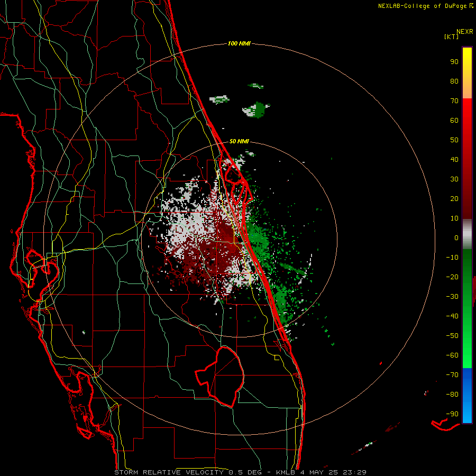Click the gray zero-velocity band of the color bar

click(x=467, y=234)
